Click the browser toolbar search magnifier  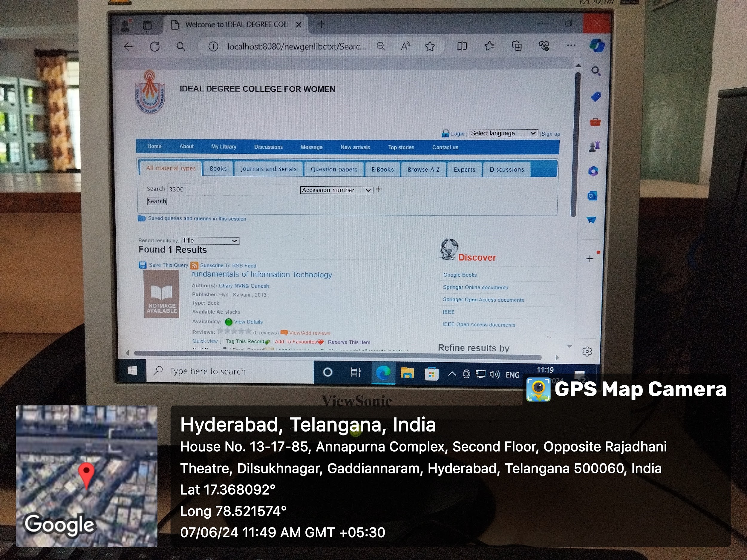(181, 47)
